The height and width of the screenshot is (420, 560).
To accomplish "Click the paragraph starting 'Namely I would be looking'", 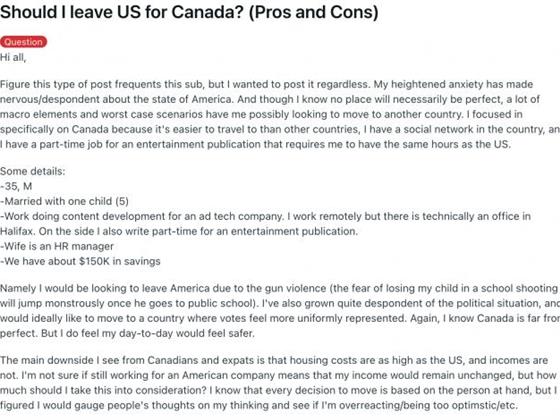I will [x=280, y=311].
